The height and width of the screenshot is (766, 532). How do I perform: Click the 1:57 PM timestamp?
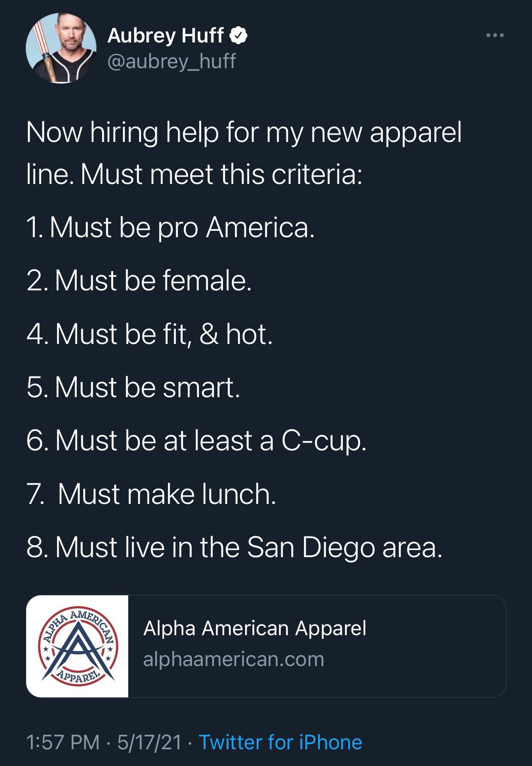pos(63,742)
